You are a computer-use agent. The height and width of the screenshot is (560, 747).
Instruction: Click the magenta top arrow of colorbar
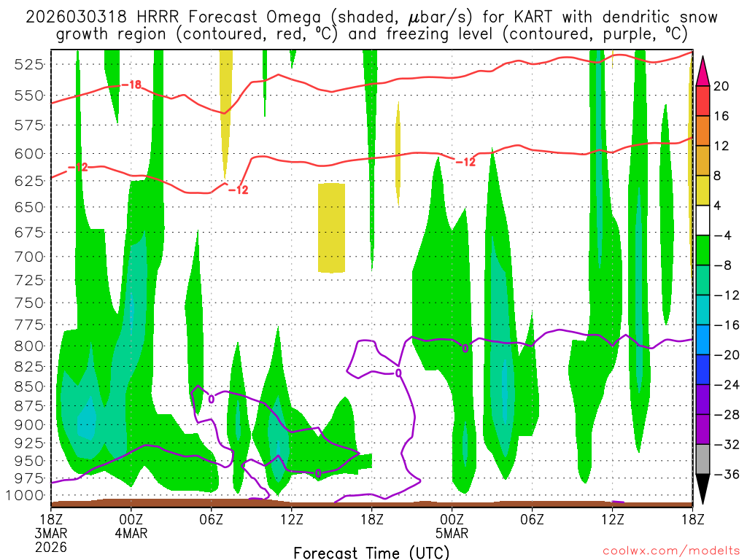pyautogui.click(x=703, y=72)
